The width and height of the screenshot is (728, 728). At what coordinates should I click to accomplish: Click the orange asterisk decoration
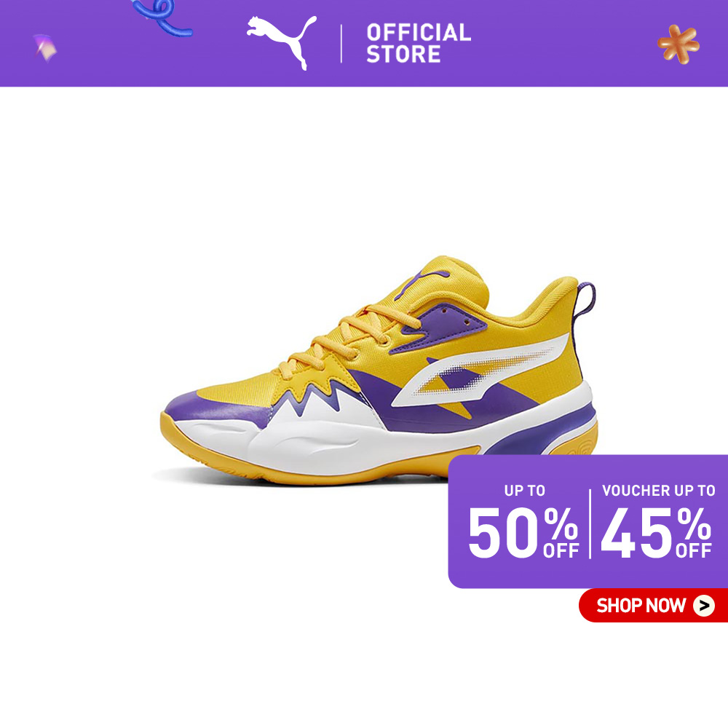point(678,44)
